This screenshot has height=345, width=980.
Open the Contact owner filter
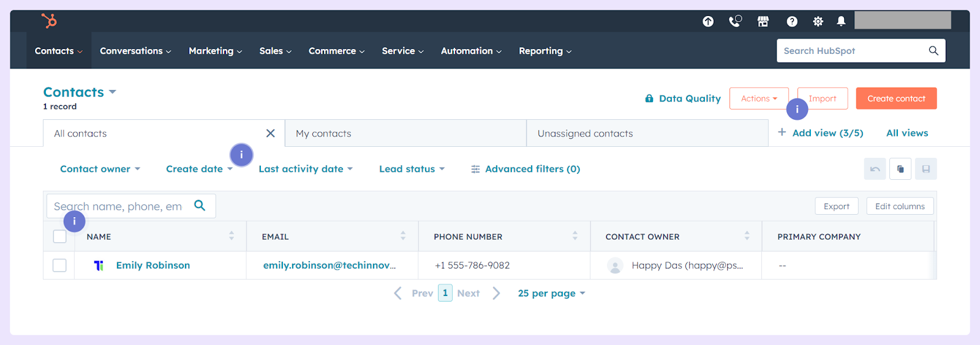[100, 169]
